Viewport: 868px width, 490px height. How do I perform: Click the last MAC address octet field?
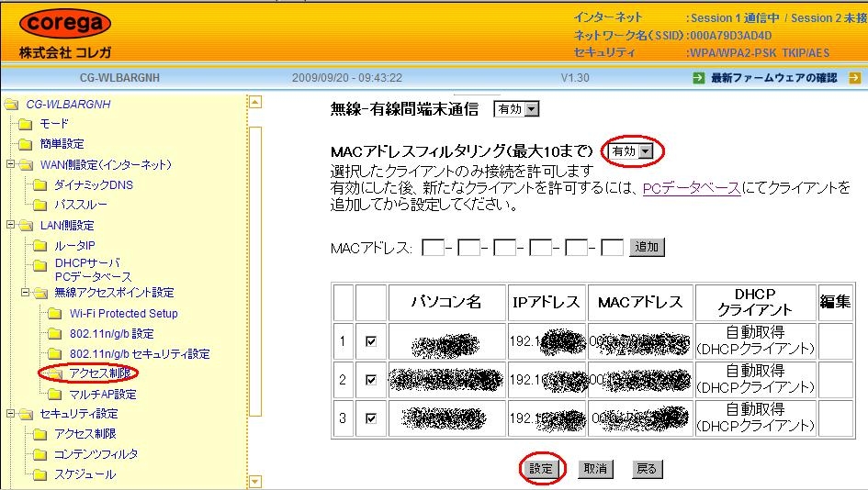612,247
